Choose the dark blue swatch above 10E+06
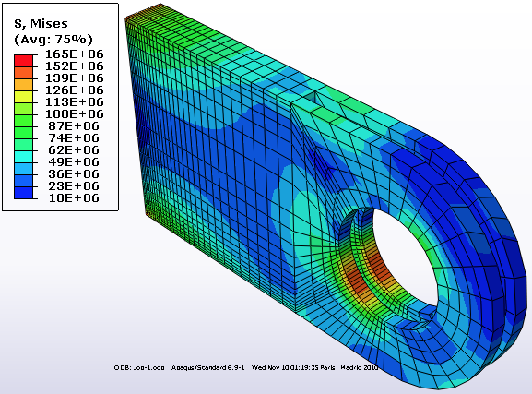 (x=24, y=192)
